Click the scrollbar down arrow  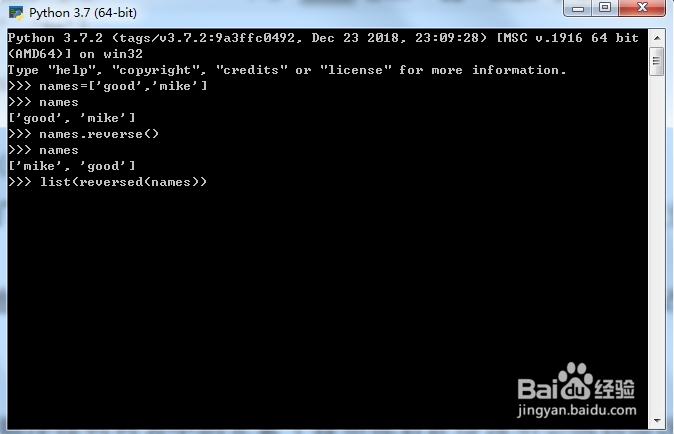[657, 421]
